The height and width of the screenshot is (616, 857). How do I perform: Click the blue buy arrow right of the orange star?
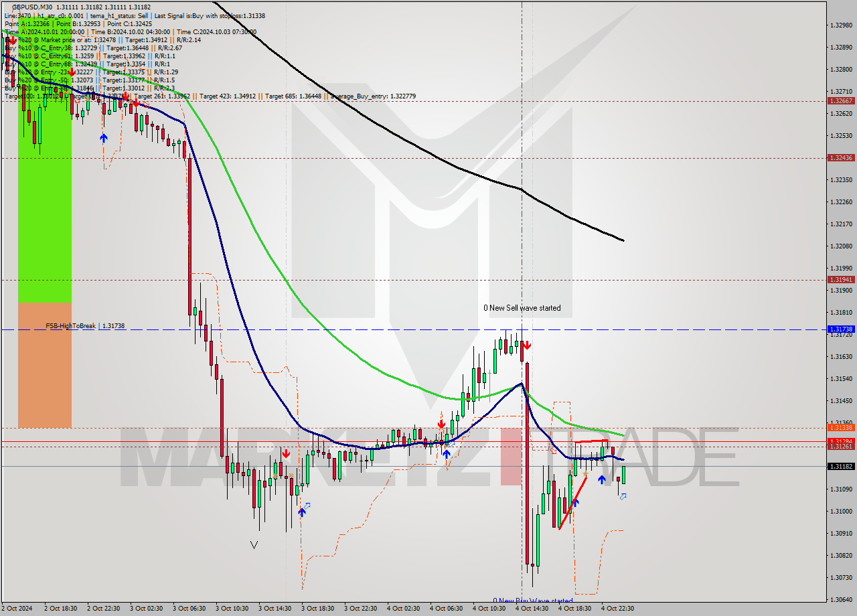[602, 479]
